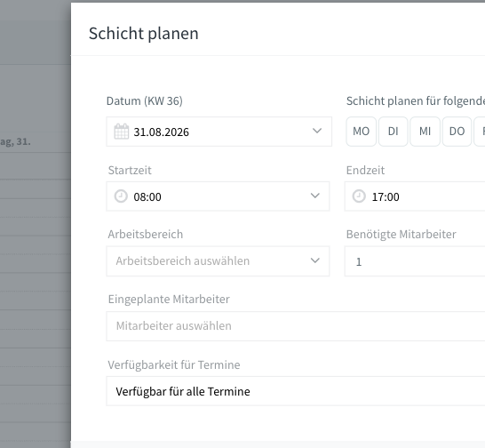The width and height of the screenshot is (485, 448).
Task: Toggle the DO weekday button
Action: coord(457,132)
